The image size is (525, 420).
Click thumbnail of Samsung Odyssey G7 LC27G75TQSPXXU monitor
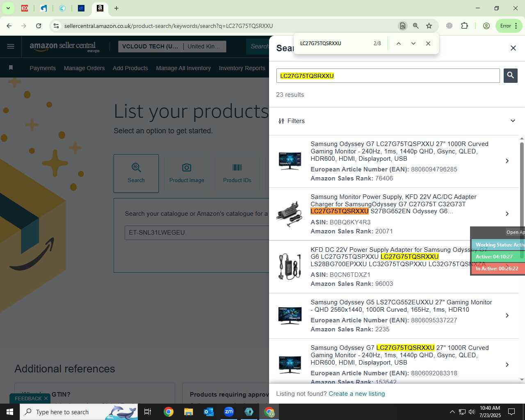point(290,161)
